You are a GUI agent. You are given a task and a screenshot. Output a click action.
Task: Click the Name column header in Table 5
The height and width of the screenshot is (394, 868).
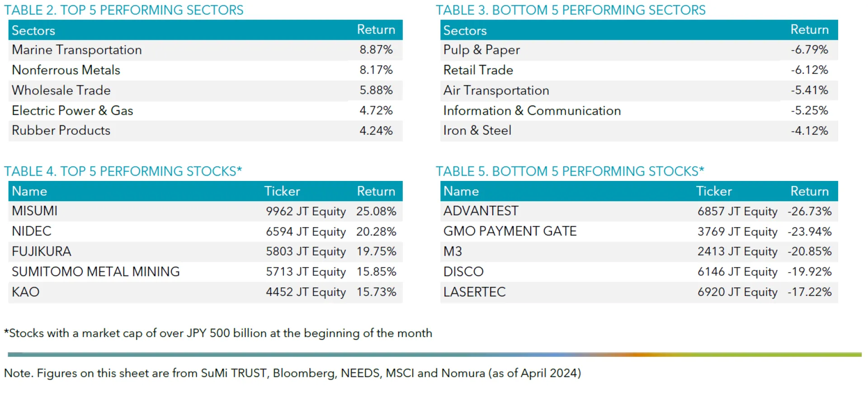[x=461, y=191]
